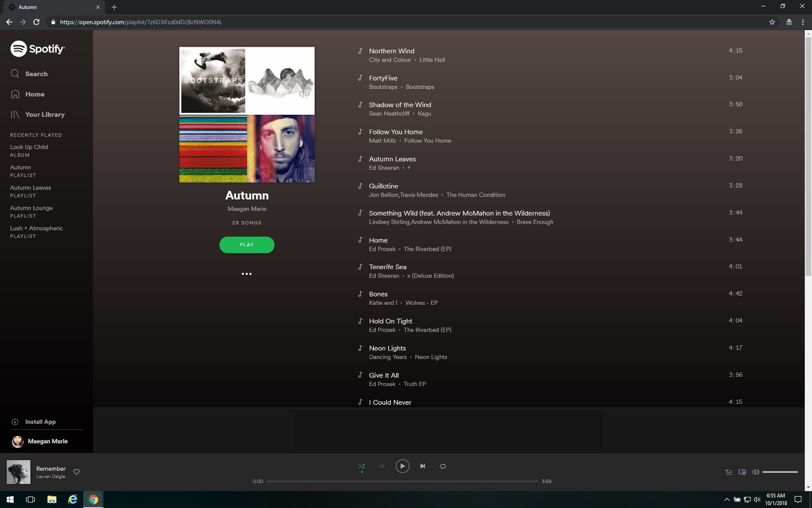Show hidden system tray icons
812x508 pixels.
(x=727, y=499)
